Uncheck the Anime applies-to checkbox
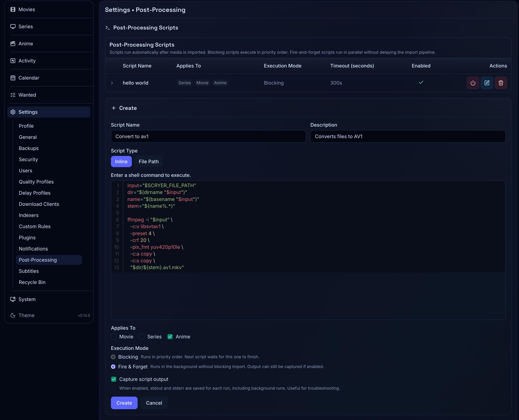Screen dimensions: 519x420 (x=170, y=336)
